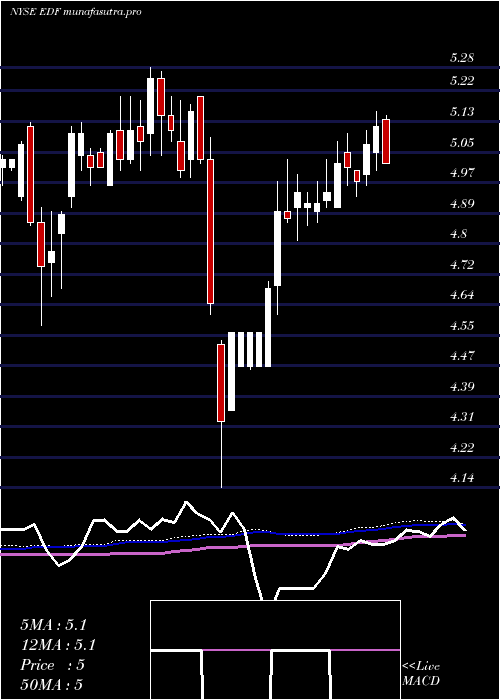Image resolution: width=500 pixels, height=700 pixels.
Task: Click the tall red candle falling from 5.05 to 4.64
Action: 210,231
